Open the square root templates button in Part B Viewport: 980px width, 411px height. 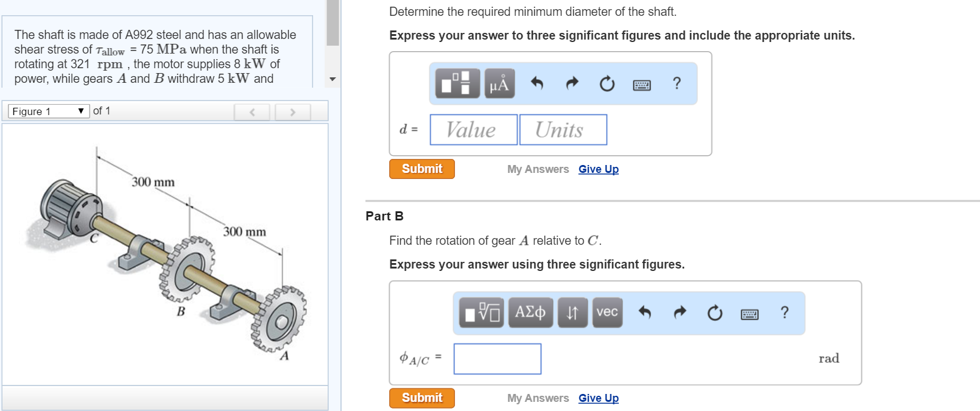pos(481,313)
